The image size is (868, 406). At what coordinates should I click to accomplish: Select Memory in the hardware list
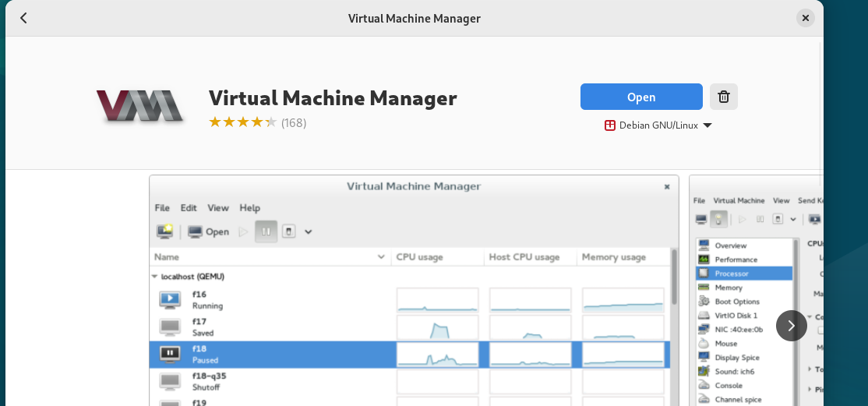coord(744,288)
